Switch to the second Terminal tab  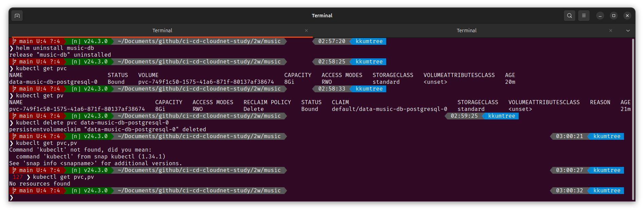click(x=466, y=31)
